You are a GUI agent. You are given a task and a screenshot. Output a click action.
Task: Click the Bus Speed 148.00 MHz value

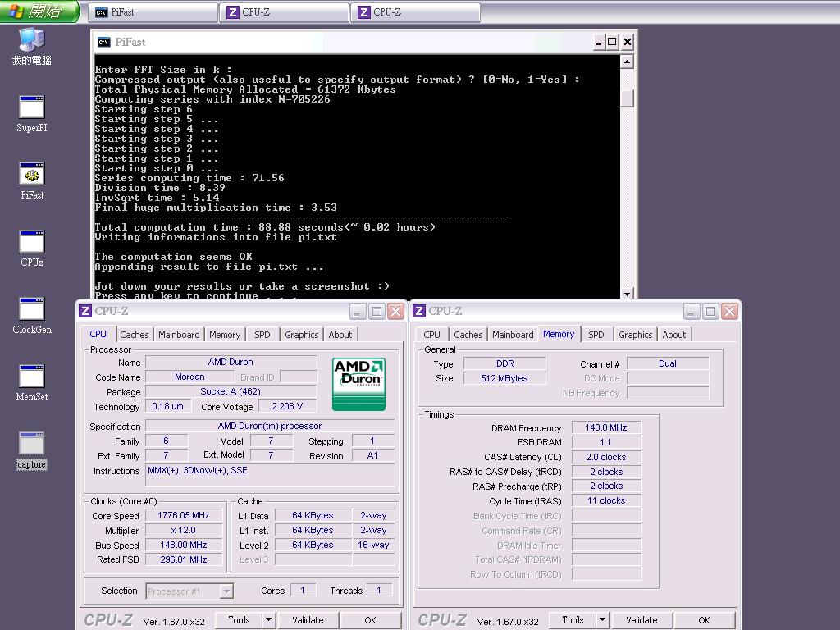(x=183, y=545)
